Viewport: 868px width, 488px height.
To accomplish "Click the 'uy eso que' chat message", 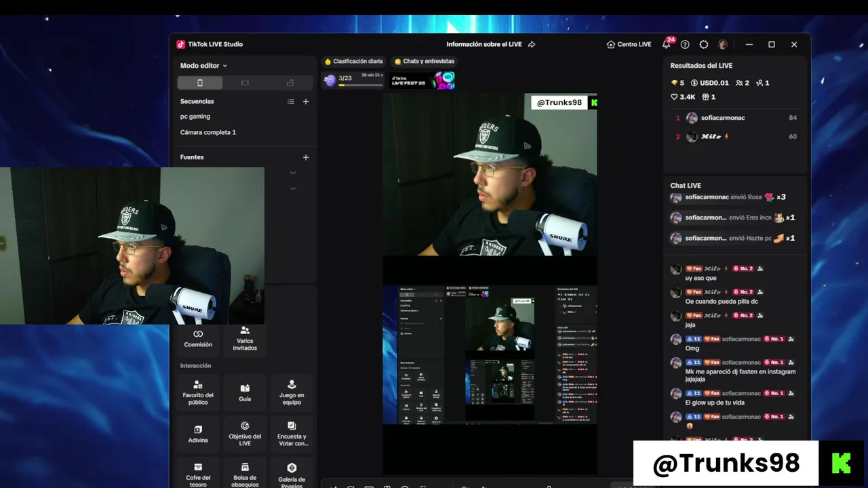I will pos(701,278).
